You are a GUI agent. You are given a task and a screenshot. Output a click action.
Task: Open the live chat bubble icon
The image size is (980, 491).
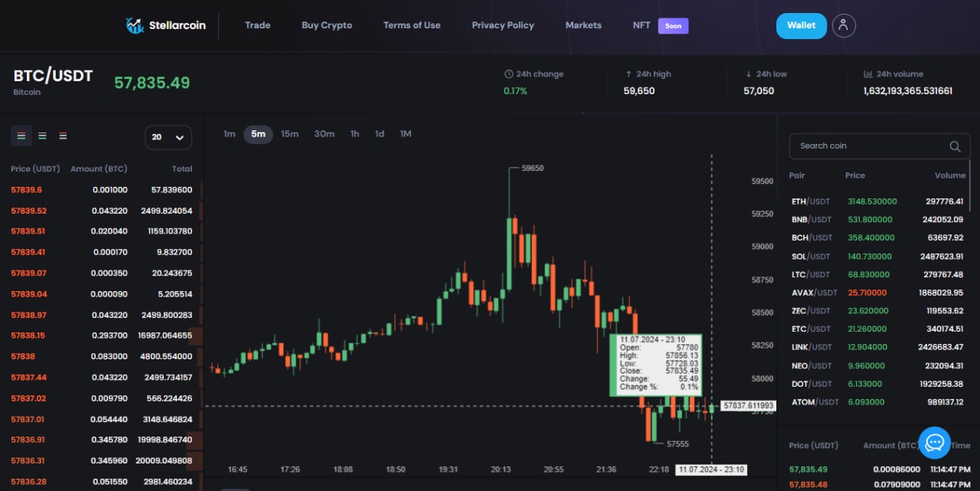(934, 443)
